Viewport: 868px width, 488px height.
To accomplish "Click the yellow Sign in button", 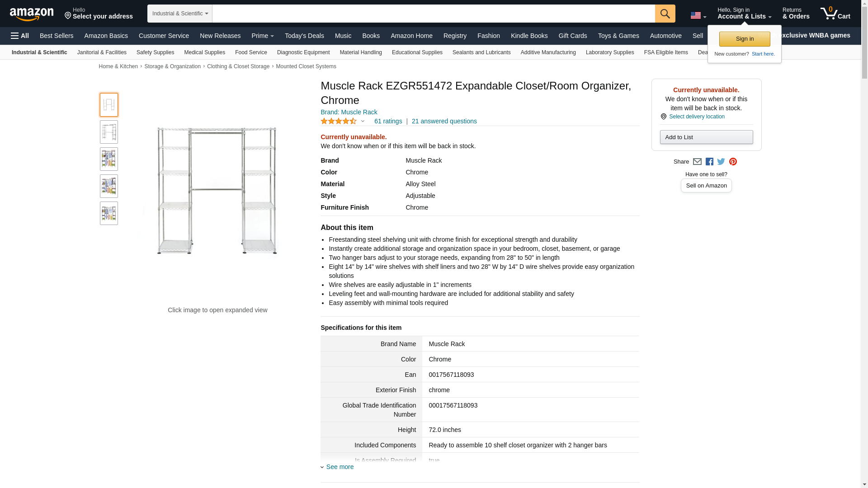I will 744,39.
